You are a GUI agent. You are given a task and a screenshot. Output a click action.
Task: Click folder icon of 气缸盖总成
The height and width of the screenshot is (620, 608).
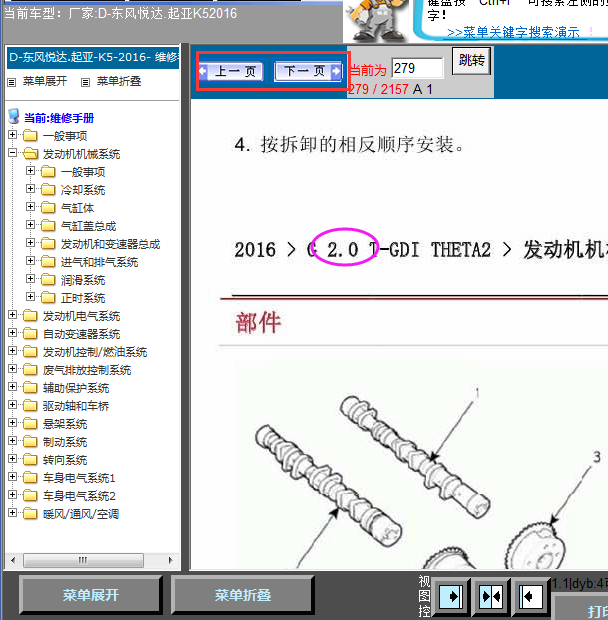pyautogui.click(x=48, y=225)
